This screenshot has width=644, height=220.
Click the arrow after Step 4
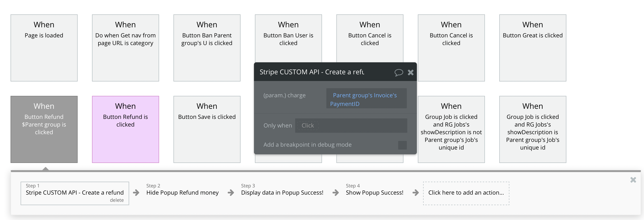[x=415, y=192]
